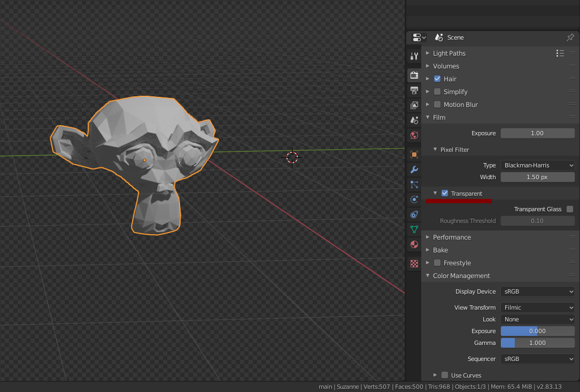Click Volumes panel drag grip
Viewport: 580px width, 392px height.
pos(573,66)
